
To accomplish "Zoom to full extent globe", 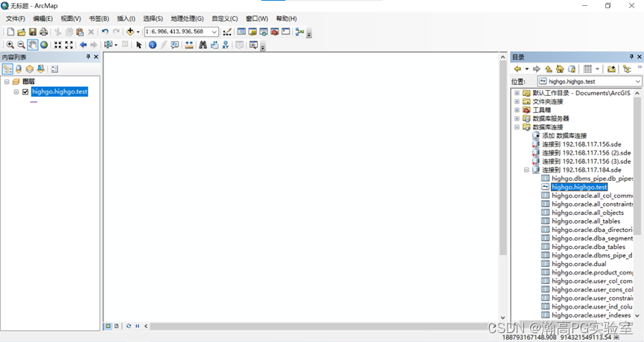I will tap(44, 45).
